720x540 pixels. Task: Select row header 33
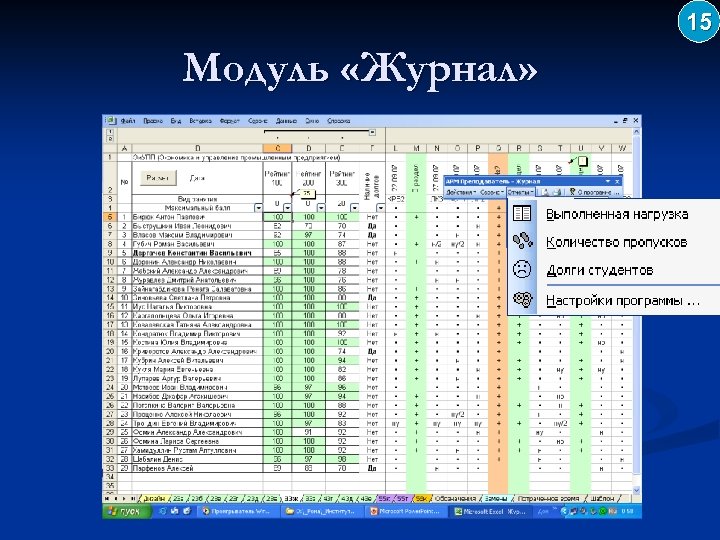pyautogui.click(x=110, y=468)
